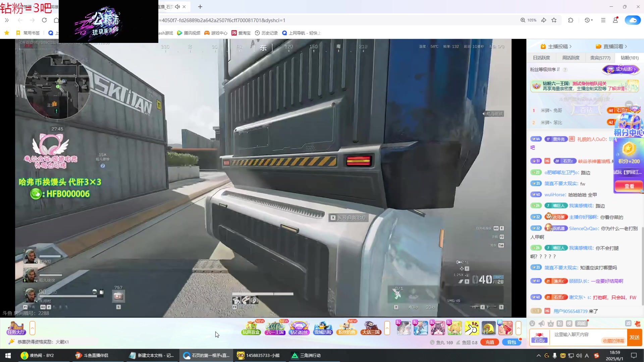
Task: Click the megaphone broadcast icon in chat toolbar
Action: pyautogui.click(x=541, y=323)
